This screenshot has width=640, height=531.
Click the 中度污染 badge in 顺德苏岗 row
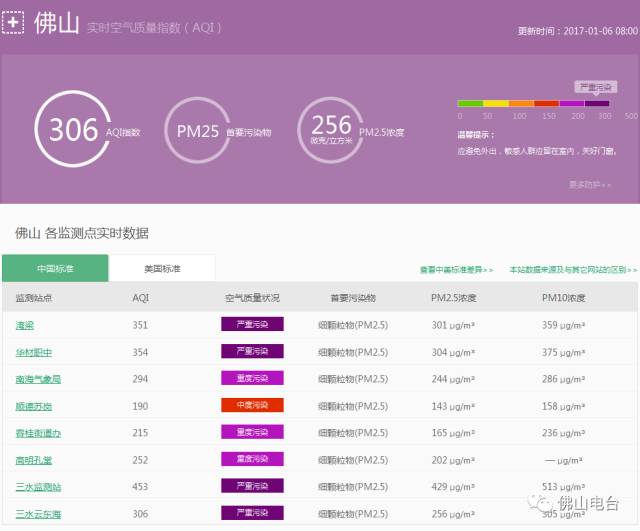(x=252, y=405)
